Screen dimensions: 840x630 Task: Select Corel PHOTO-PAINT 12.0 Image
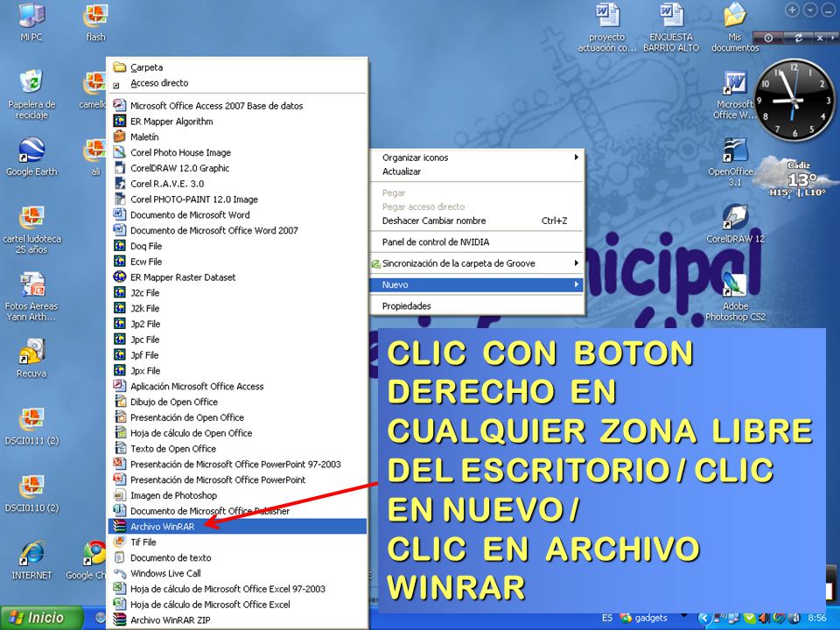[x=237, y=199]
